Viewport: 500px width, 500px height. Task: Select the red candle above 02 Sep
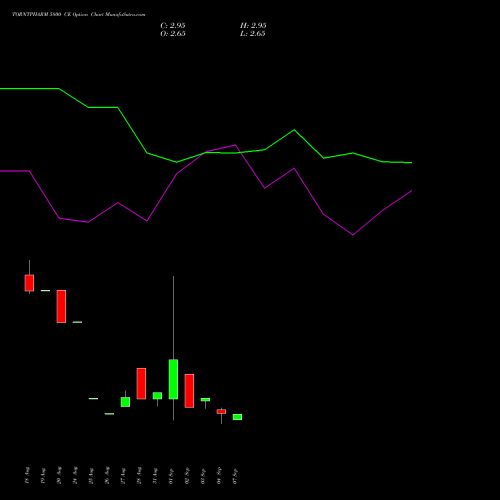click(189, 391)
